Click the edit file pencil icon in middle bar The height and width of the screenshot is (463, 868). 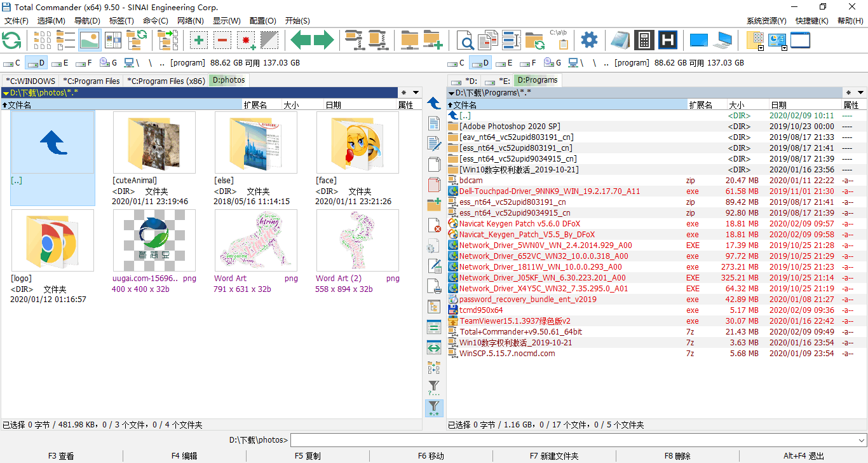pos(434,144)
